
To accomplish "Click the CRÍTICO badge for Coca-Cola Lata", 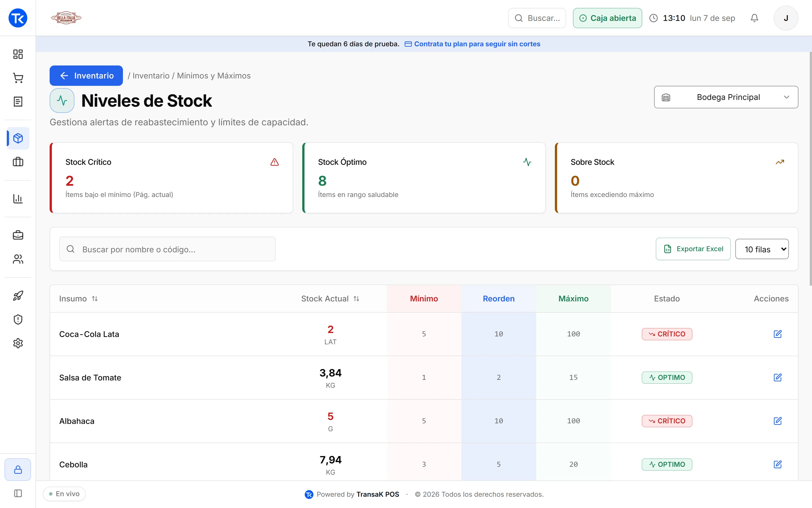I will point(667,334).
